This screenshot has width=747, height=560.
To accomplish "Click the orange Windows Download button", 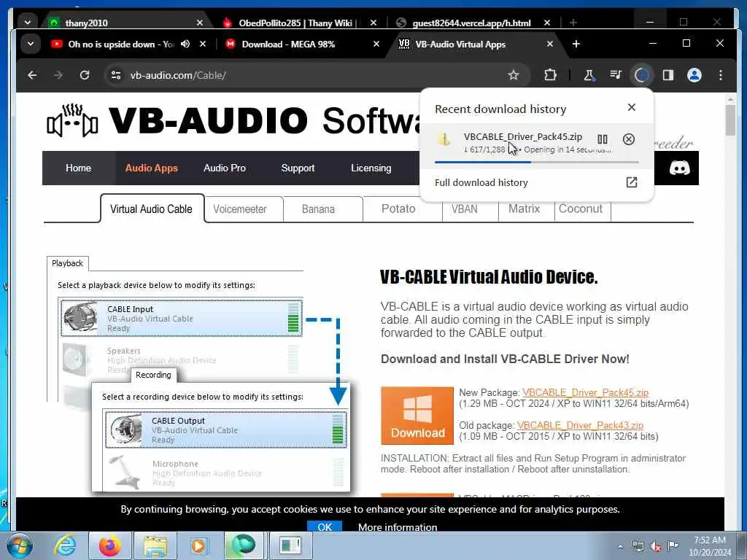I will (417, 415).
